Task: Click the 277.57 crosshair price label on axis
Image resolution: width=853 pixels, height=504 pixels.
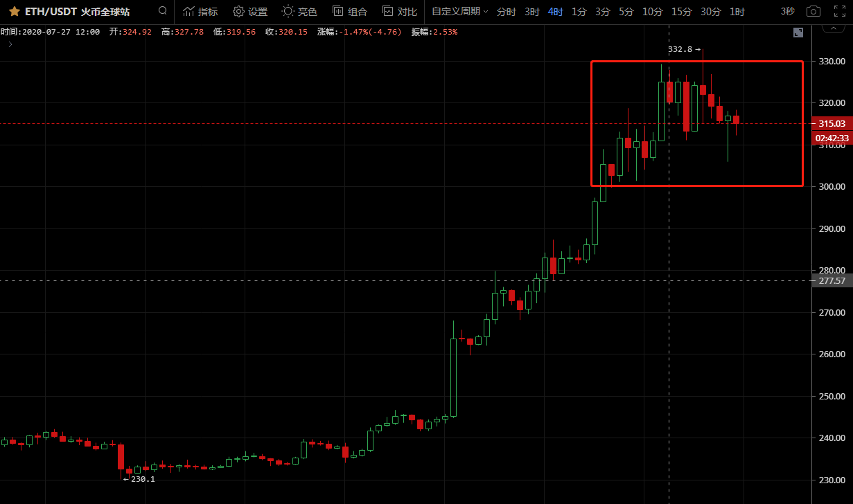Action: [832, 280]
